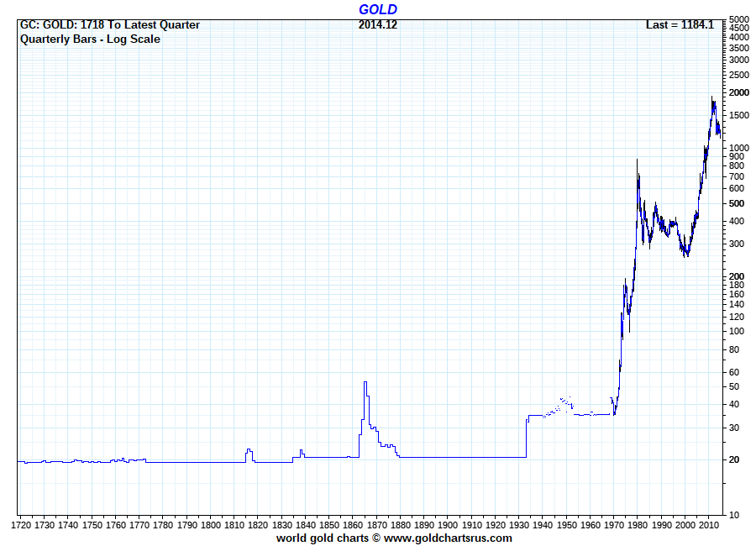The height and width of the screenshot is (546, 756).
Task: Click the bold 2000 price axis label
Action: tap(739, 92)
